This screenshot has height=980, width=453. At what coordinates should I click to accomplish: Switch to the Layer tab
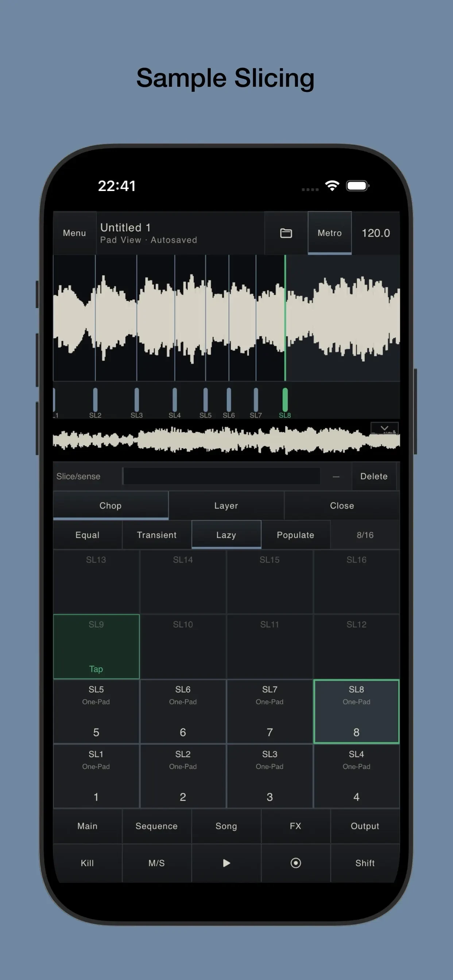226,505
